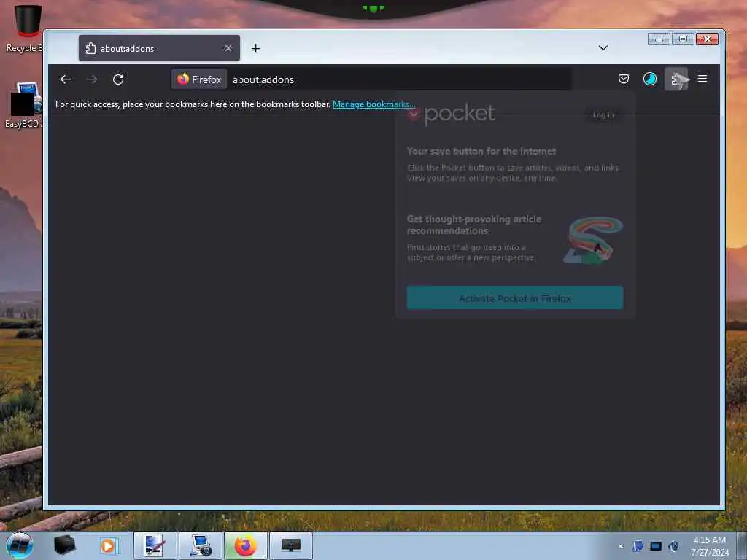
Task: Open the extensions toolbar button
Action: [x=676, y=79]
